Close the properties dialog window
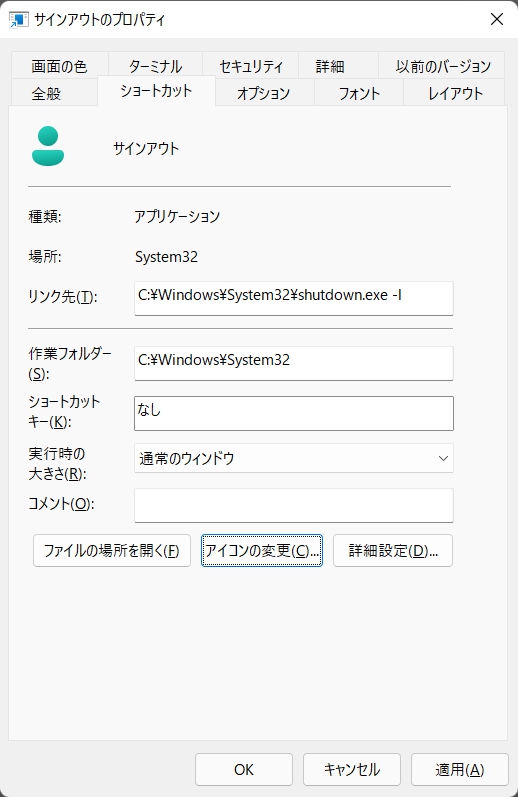The width and height of the screenshot is (518, 797). pyautogui.click(x=497, y=19)
